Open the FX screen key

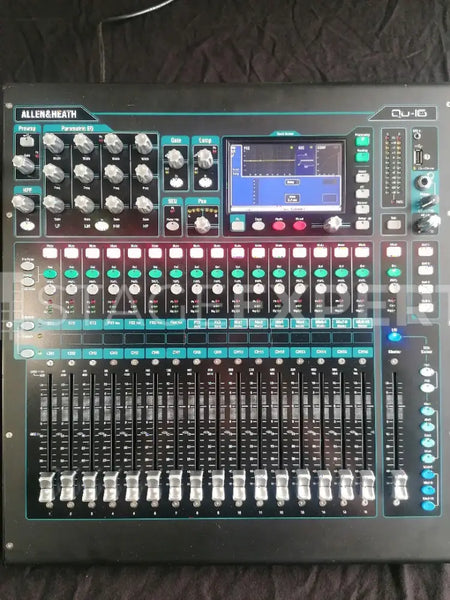[x=362, y=193]
